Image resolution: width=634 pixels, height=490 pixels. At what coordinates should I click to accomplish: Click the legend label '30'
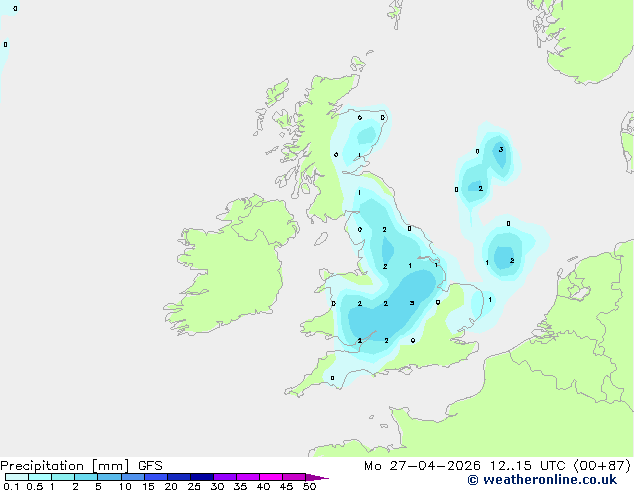217,486
